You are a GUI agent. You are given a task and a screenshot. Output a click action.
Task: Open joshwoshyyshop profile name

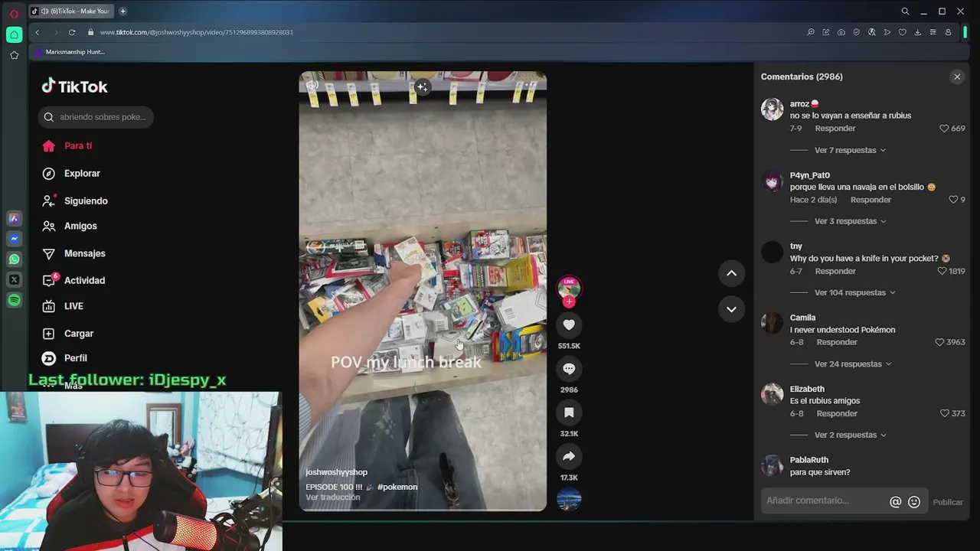[x=336, y=472]
